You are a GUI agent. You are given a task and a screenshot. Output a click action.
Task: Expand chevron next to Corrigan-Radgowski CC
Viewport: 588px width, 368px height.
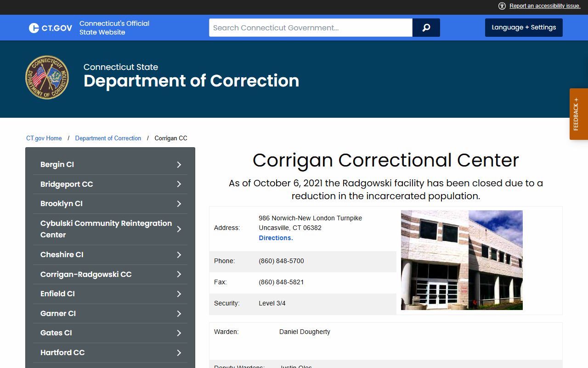click(179, 274)
